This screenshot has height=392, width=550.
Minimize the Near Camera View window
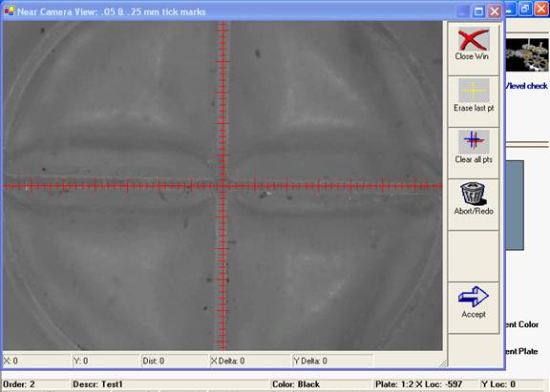coord(463,11)
